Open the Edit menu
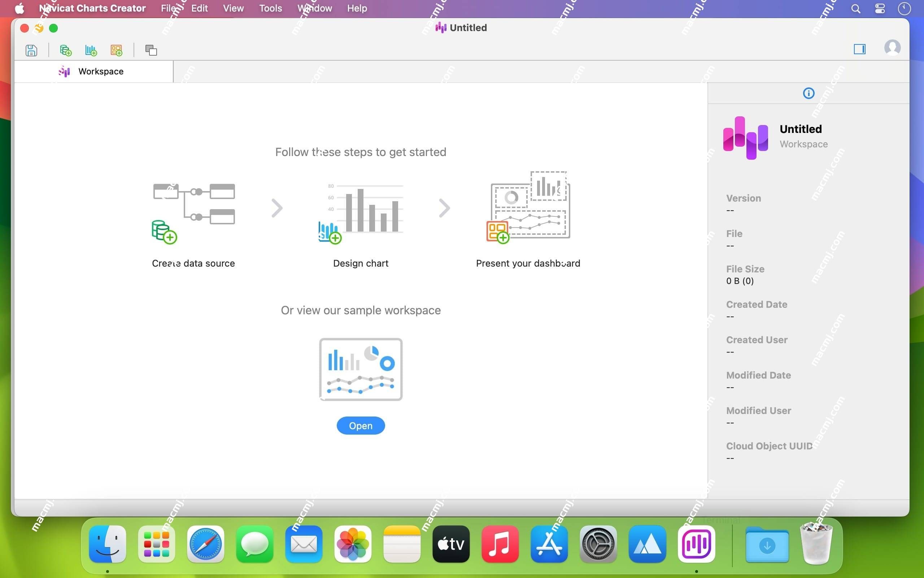Viewport: 924px width, 578px height. tap(199, 8)
